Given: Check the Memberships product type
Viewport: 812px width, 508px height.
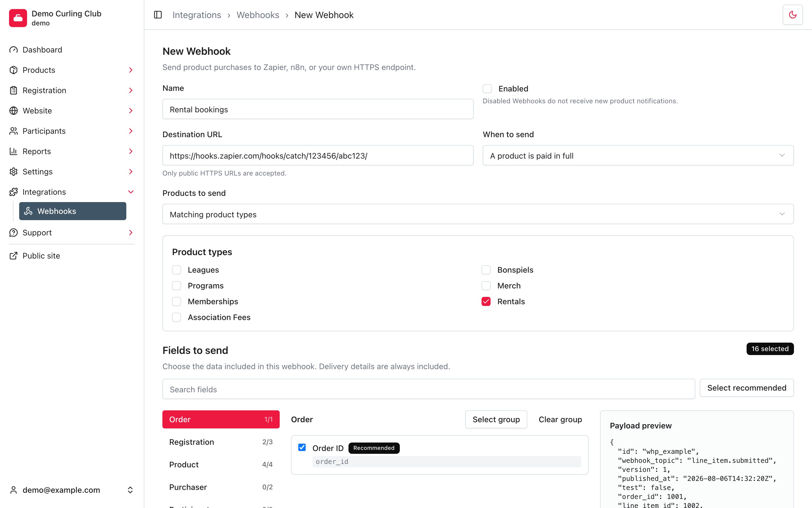Looking at the screenshot, I should point(176,301).
